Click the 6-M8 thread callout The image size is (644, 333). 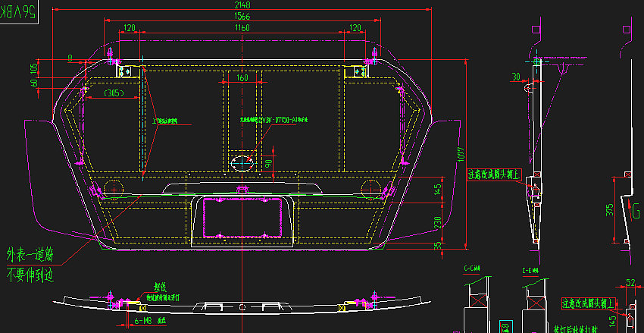coord(144,320)
